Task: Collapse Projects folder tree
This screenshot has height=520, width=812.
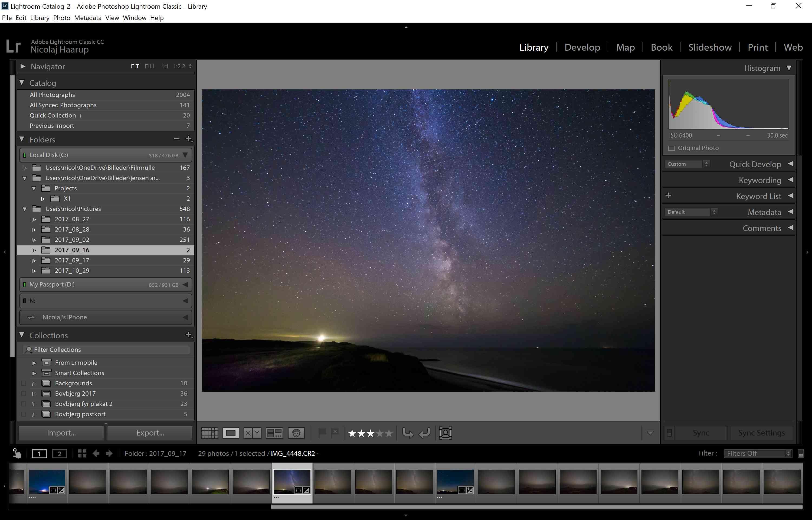Action: click(34, 188)
